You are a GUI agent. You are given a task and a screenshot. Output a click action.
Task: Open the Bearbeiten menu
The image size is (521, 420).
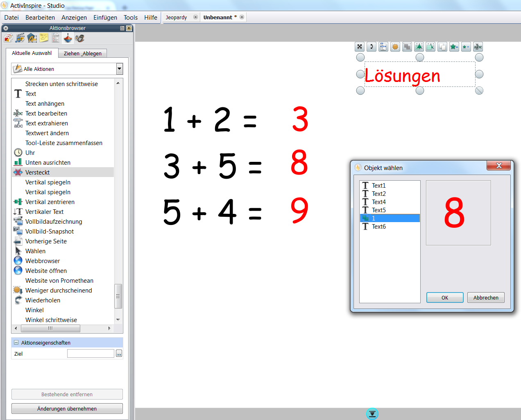[x=40, y=18]
